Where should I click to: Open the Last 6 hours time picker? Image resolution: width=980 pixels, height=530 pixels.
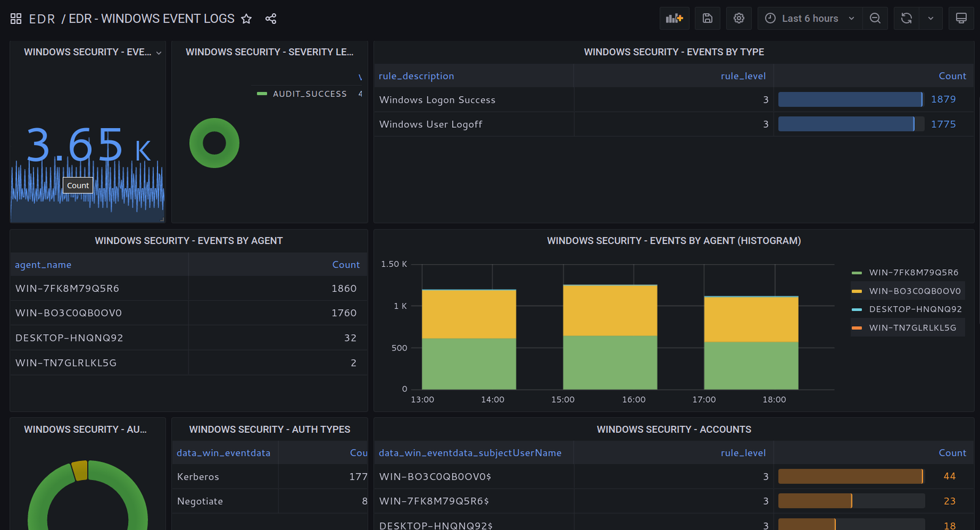coord(810,18)
